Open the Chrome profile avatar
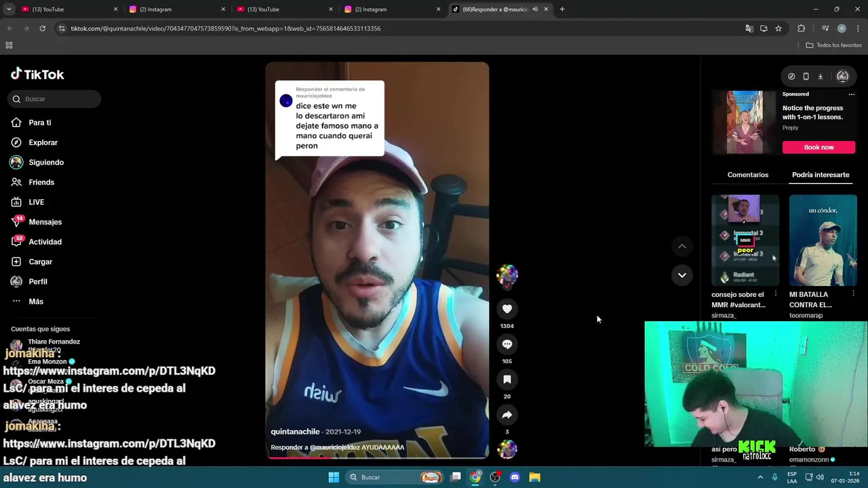This screenshot has height=488, width=868. (842, 28)
